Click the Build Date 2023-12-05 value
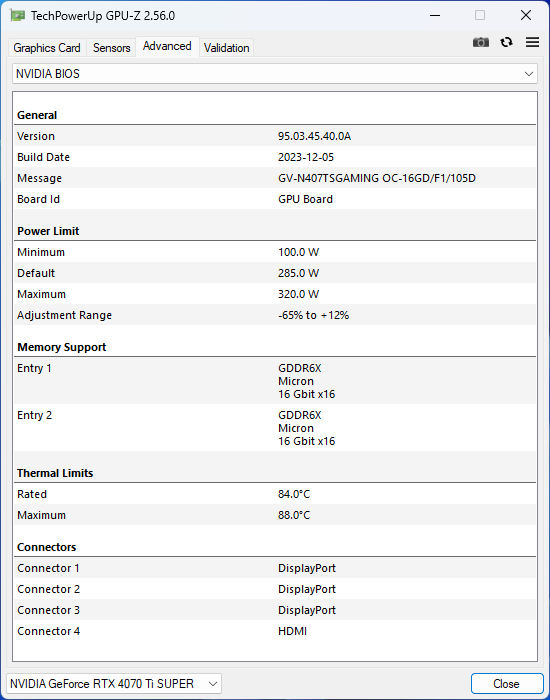 click(306, 157)
